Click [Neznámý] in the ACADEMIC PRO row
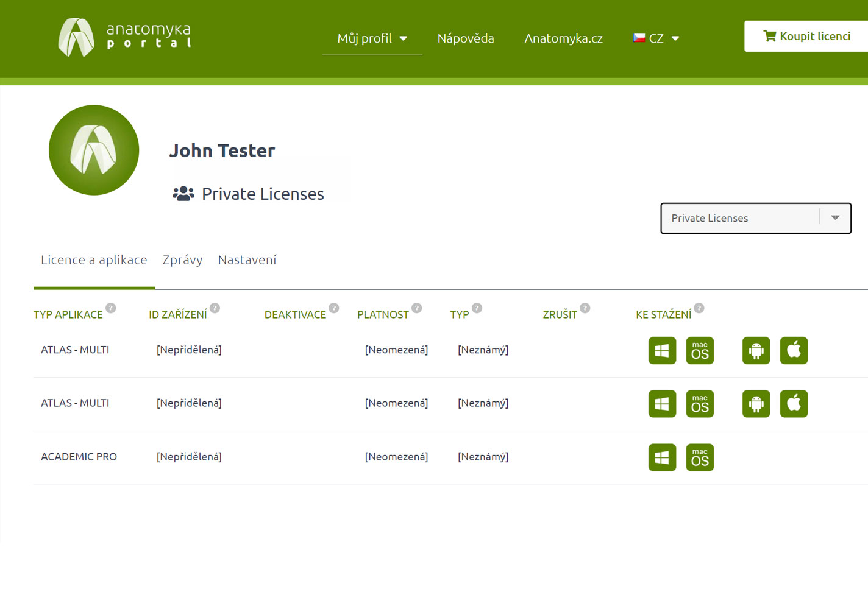The height and width of the screenshot is (603, 868). click(x=483, y=457)
